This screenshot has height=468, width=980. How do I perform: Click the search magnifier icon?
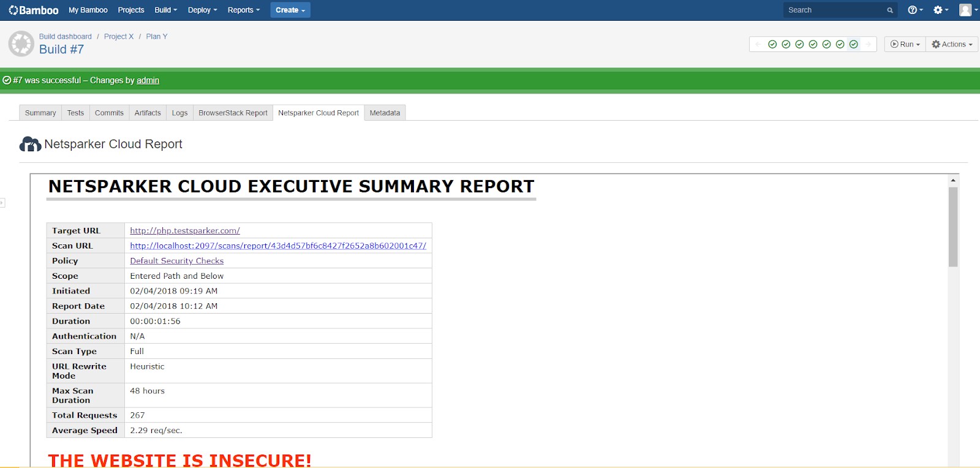pyautogui.click(x=890, y=10)
